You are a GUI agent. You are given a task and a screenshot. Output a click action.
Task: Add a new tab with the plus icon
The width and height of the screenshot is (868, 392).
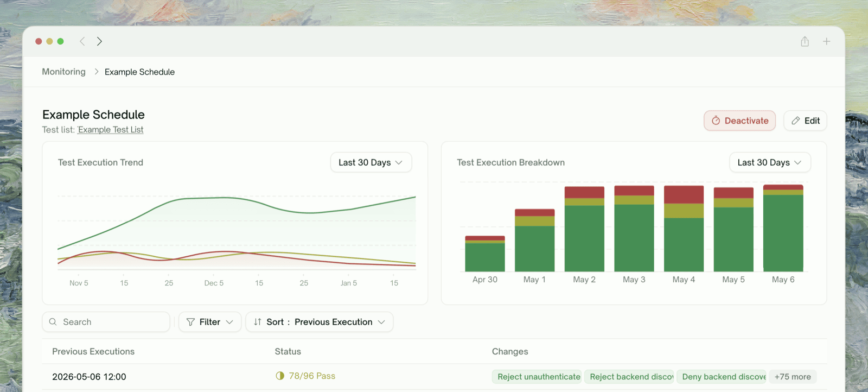[x=826, y=41]
